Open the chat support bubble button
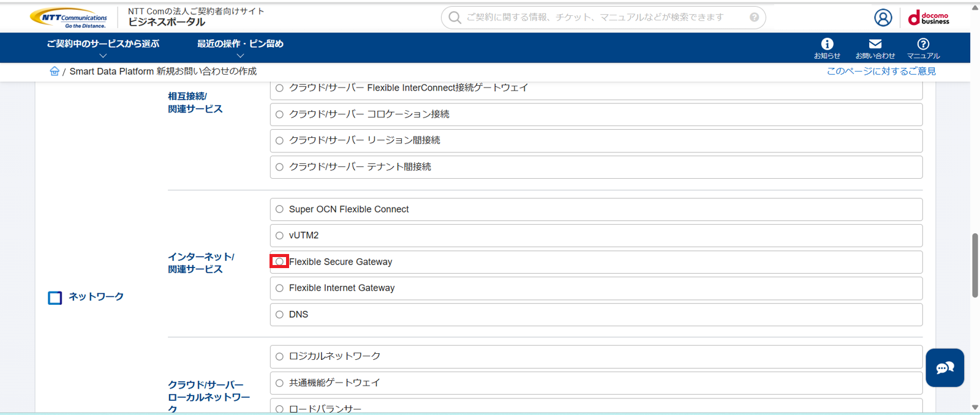Image resolution: width=980 pixels, height=415 pixels. (944, 367)
